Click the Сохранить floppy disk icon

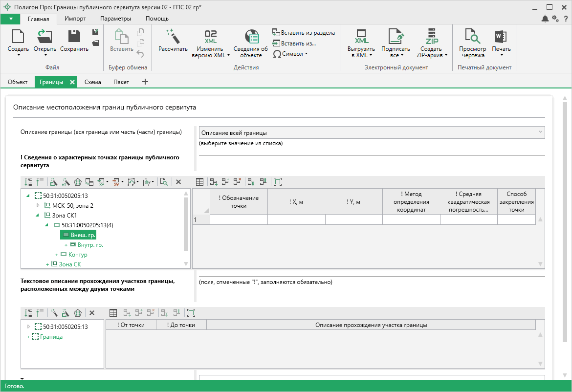[x=74, y=37]
